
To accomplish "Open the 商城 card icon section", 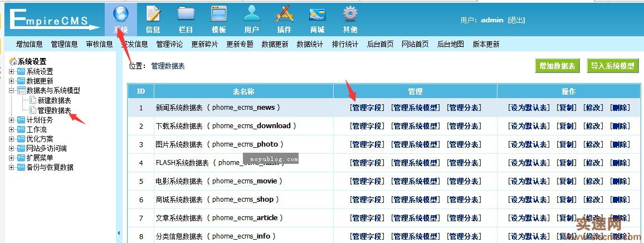I will point(318,20).
